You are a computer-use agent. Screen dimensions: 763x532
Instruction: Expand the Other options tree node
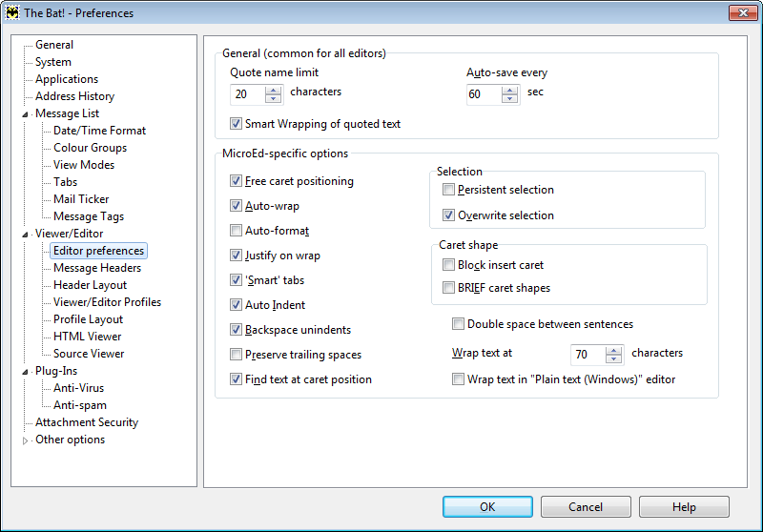pos(26,440)
